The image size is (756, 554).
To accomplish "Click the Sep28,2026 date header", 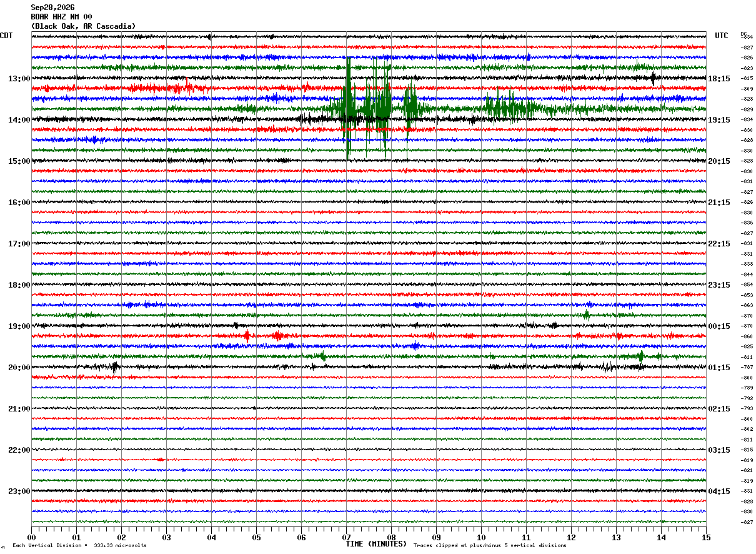I will 52,8.
